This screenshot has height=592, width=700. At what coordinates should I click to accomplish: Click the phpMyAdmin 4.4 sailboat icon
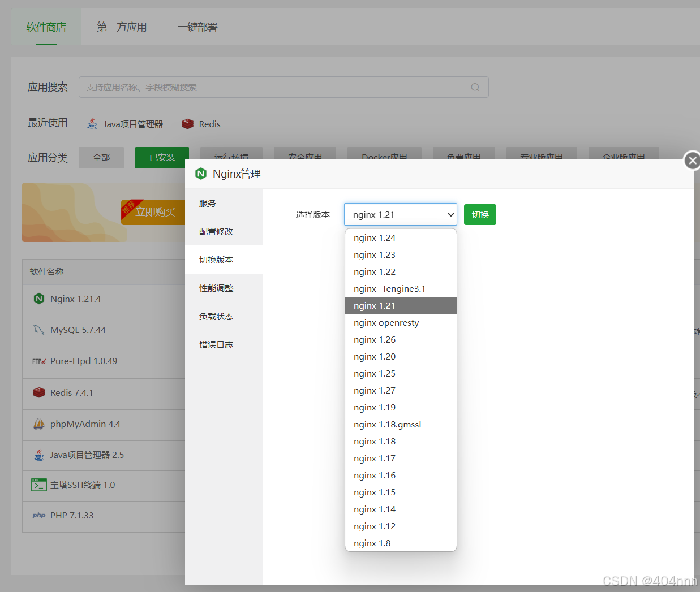click(39, 424)
